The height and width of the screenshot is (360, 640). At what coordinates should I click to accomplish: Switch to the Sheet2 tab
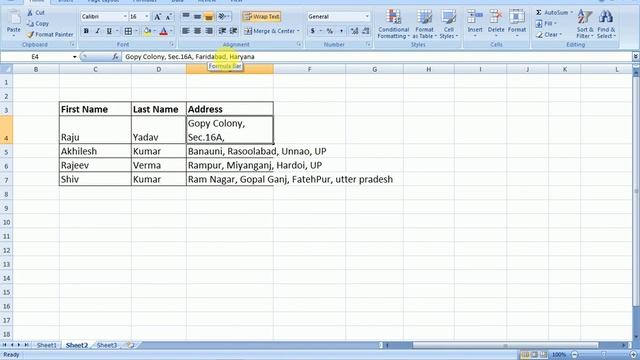(x=77, y=345)
